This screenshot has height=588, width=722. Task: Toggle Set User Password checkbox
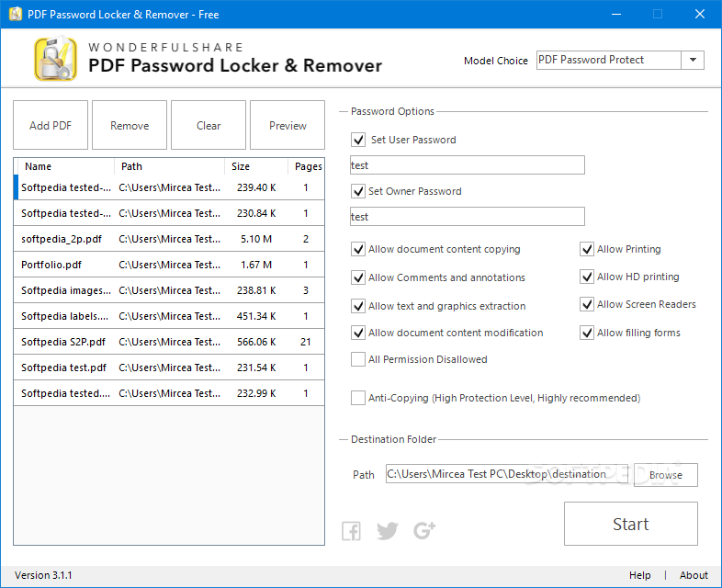coord(358,140)
